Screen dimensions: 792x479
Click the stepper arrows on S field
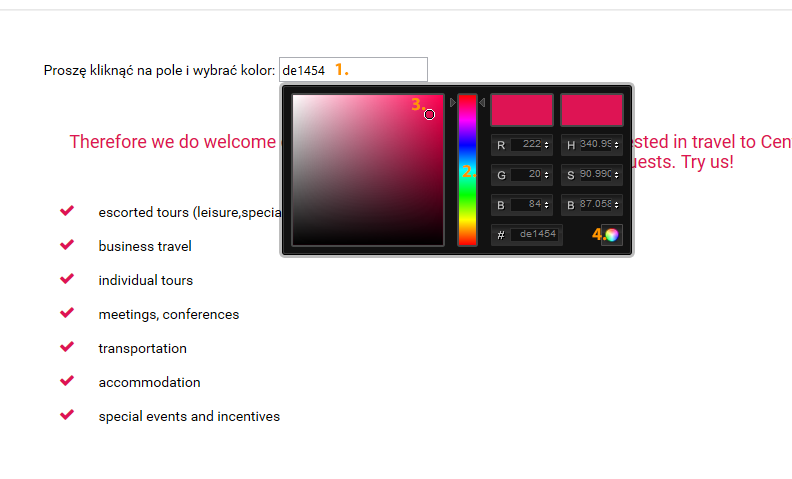click(x=616, y=175)
